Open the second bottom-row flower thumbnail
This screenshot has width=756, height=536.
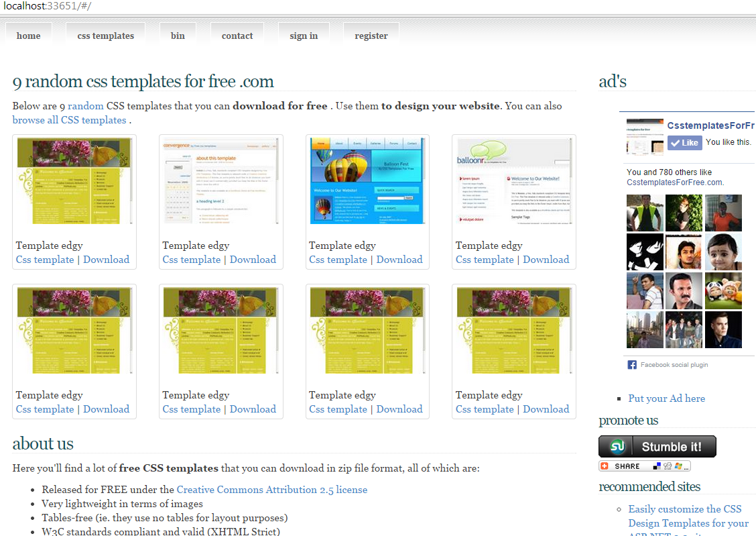220,331
